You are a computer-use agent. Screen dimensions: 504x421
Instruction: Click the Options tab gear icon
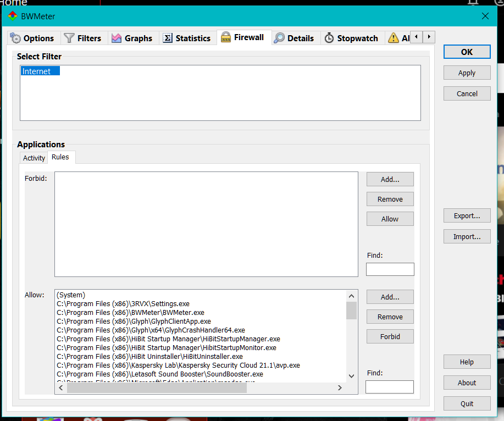15,38
